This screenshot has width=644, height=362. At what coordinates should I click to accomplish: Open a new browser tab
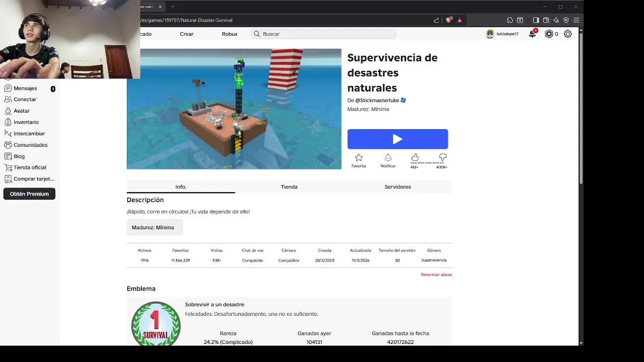pos(173,7)
